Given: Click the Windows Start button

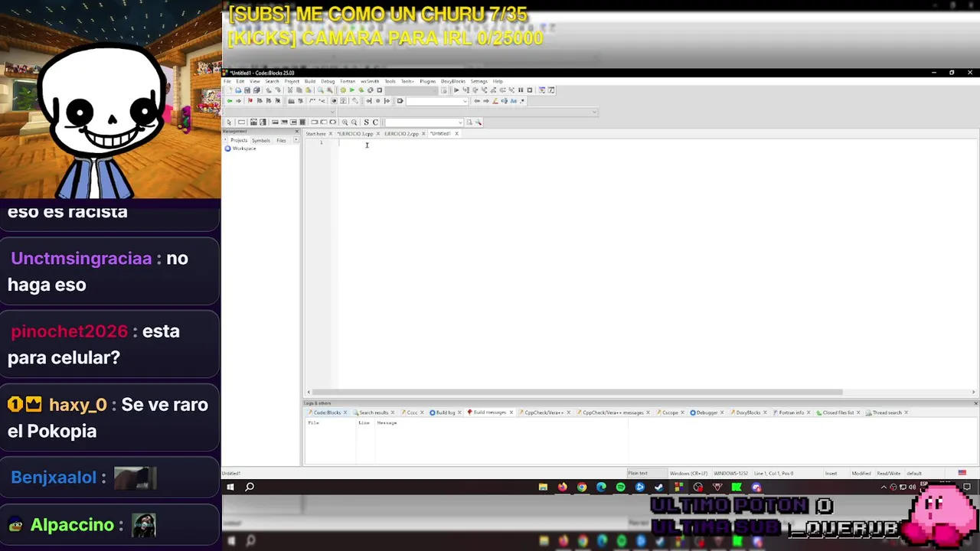Looking at the screenshot, I should pos(230,487).
